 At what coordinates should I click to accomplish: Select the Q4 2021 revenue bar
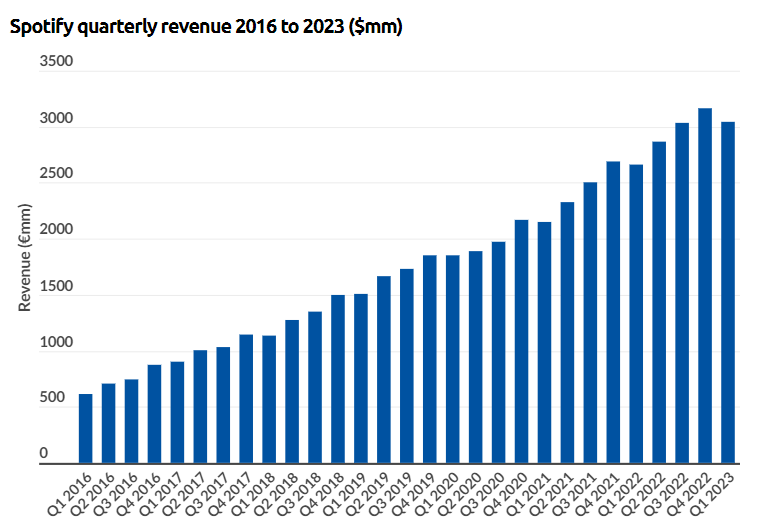(x=613, y=312)
